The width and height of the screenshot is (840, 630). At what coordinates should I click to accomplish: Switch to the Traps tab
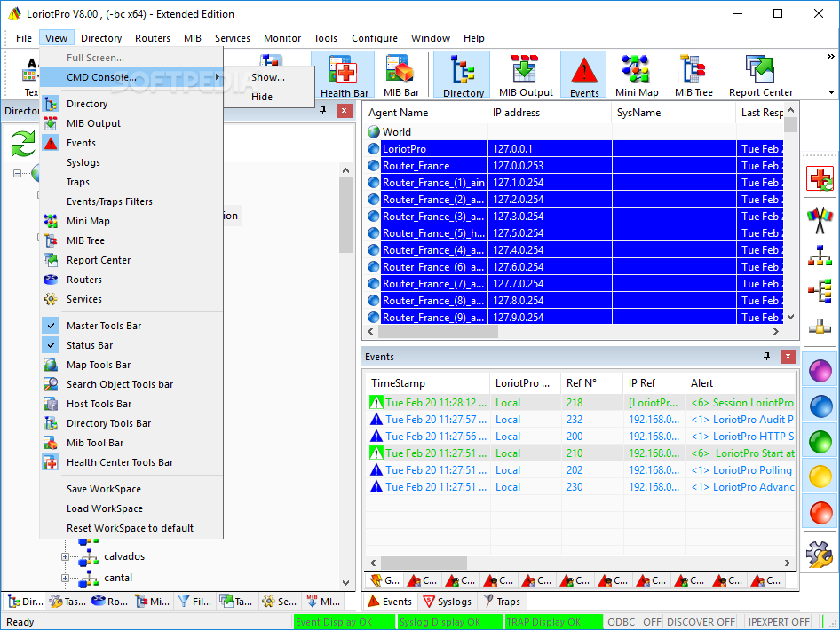[x=502, y=602]
